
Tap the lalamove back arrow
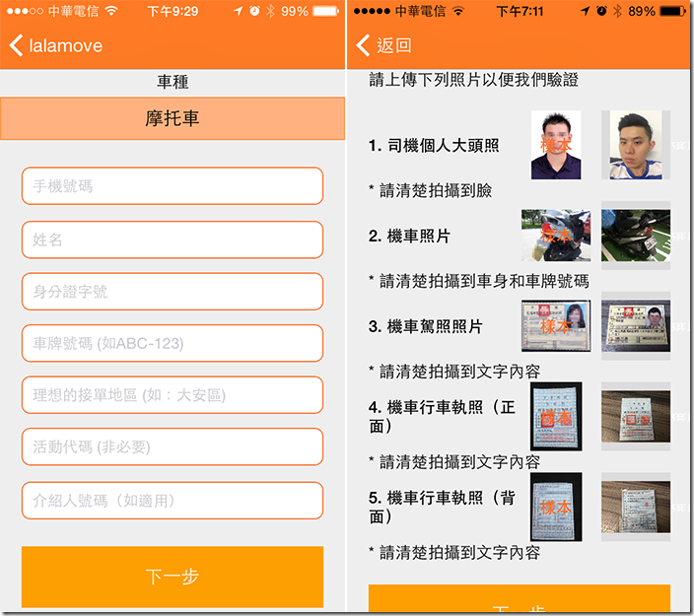16,45
